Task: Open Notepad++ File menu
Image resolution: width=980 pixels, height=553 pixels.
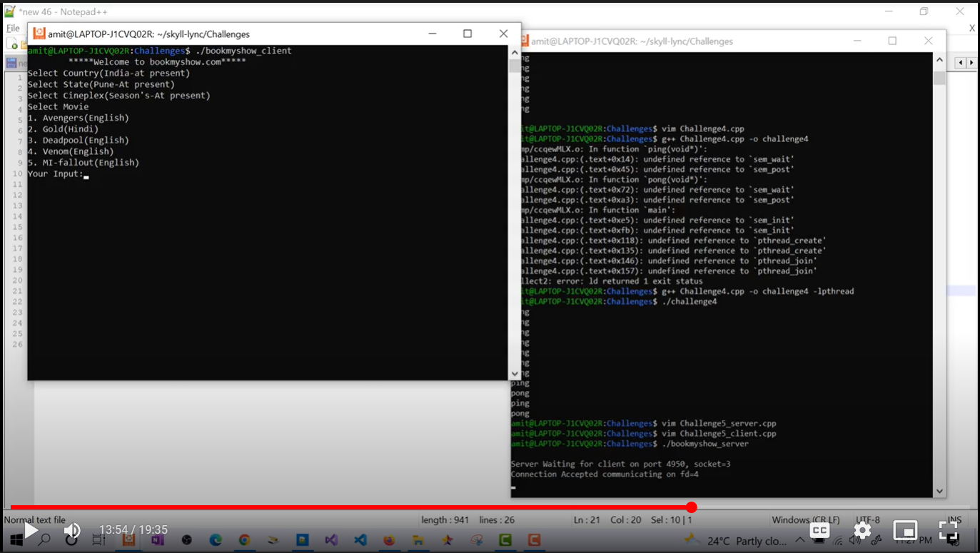Action: coord(13,29)
